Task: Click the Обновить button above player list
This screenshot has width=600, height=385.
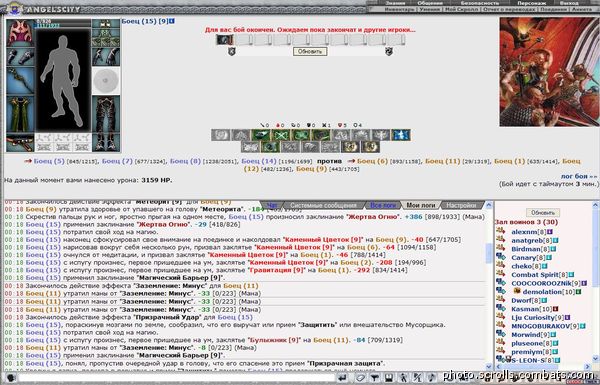Action: [x=543, y=212]
